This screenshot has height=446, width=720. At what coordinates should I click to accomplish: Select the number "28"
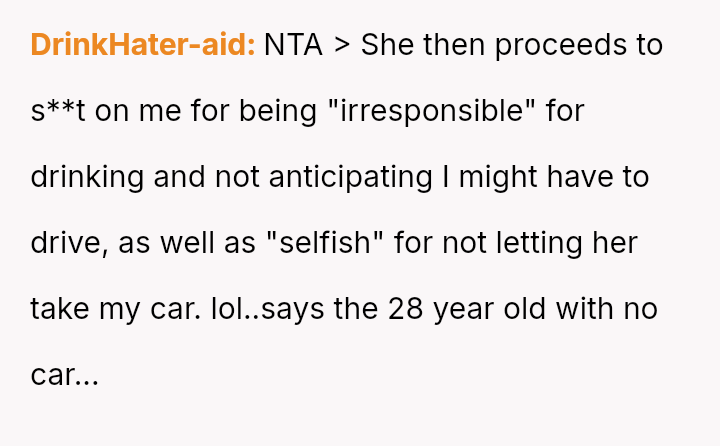[405, 309]
